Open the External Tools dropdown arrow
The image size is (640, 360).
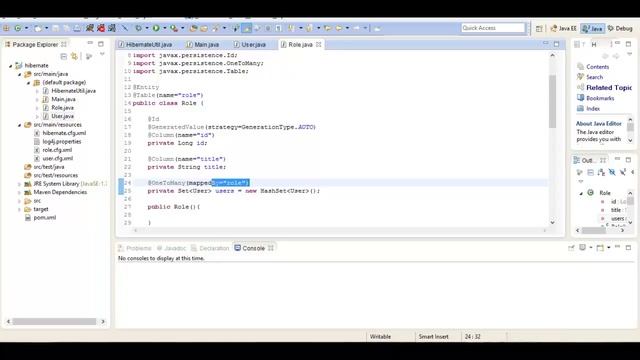pyautogui.click(x=182, y=28)
